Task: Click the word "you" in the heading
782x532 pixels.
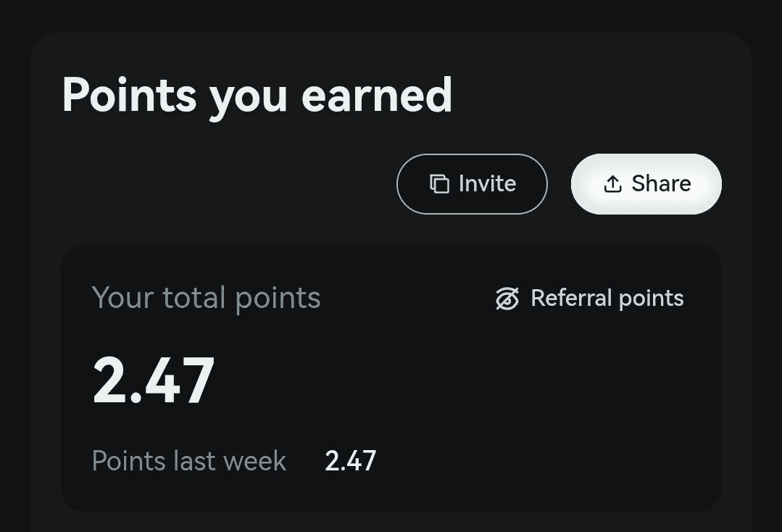Action: point(249,98)
